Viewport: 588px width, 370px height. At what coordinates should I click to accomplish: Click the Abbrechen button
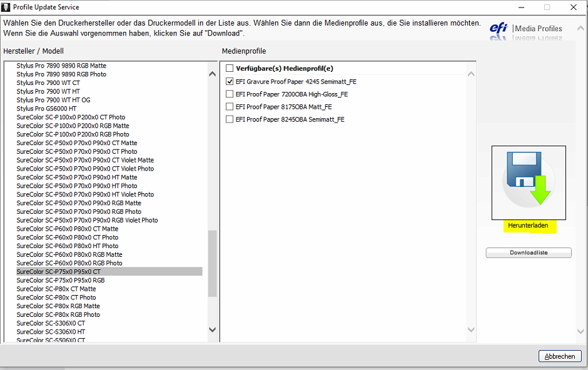559,356
